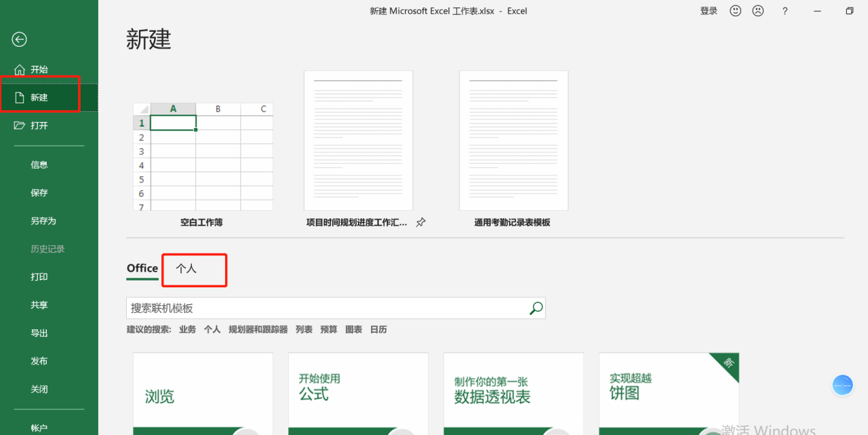Select 新建 in the sidebar
This screenshot has width=868, height=435.
[49, 98]
